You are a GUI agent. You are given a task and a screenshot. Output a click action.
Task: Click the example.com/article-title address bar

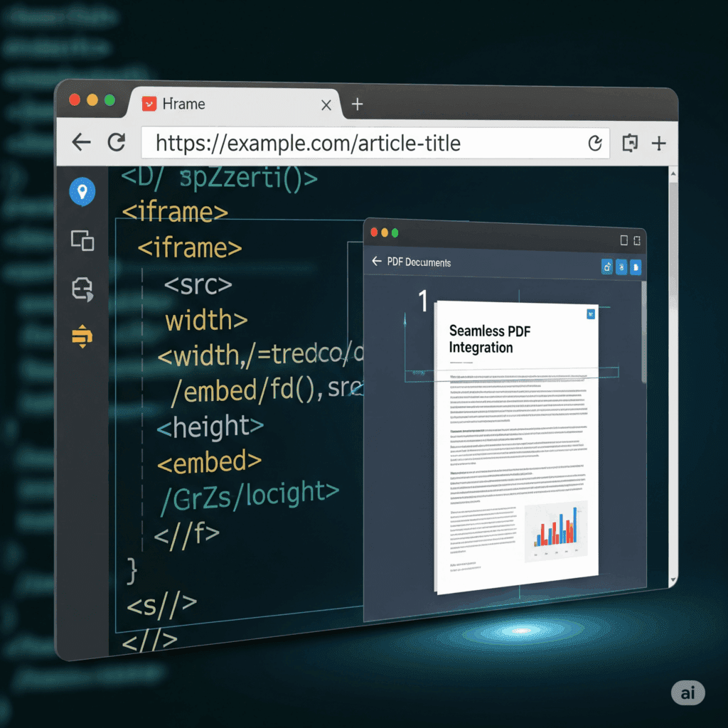coord(355,144)
